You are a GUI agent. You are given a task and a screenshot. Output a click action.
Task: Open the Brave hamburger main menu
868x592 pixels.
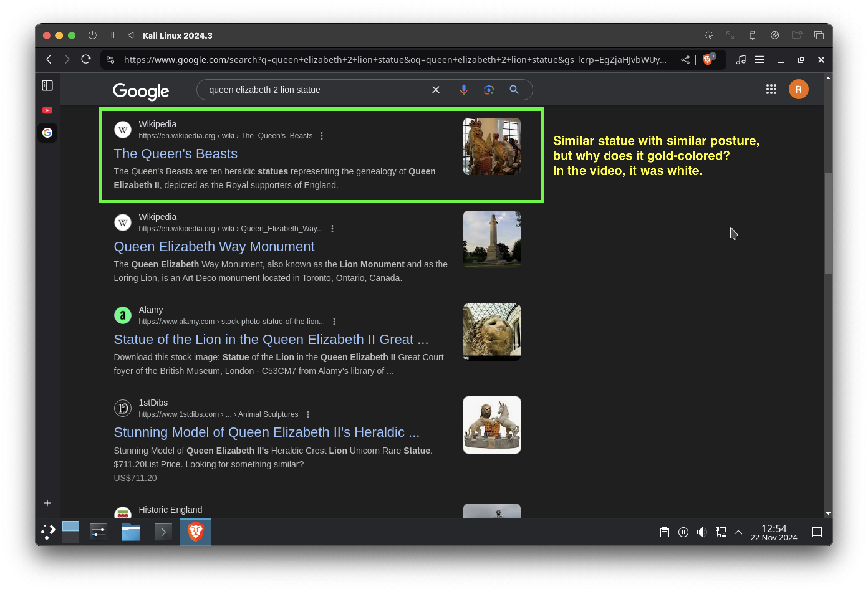[x=759, y=60]
